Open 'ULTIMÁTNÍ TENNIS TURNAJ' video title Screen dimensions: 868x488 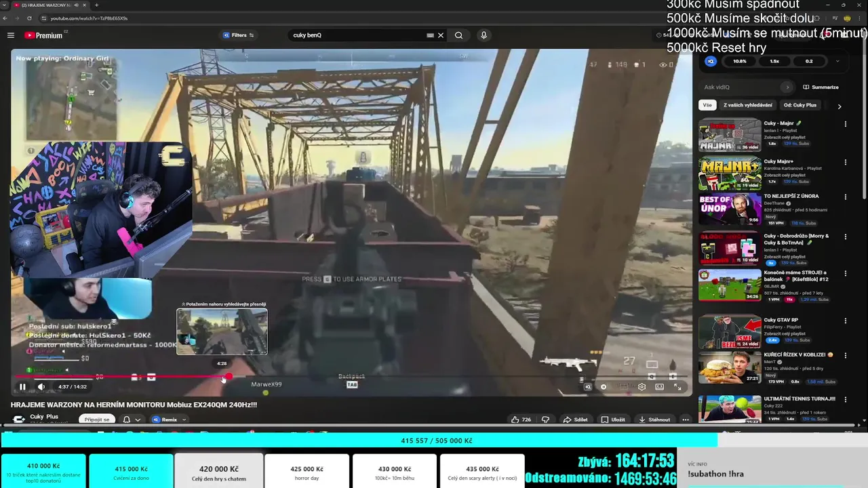[x=800, y=399]
